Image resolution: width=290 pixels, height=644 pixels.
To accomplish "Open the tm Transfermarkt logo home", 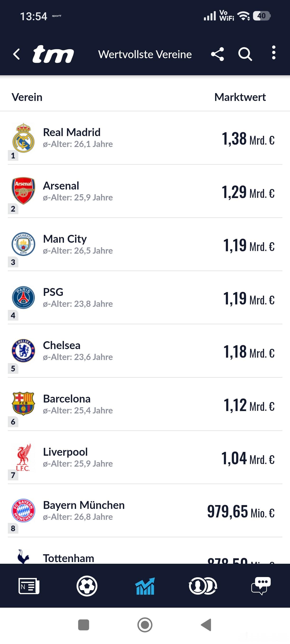I will [x=53, y=54].
